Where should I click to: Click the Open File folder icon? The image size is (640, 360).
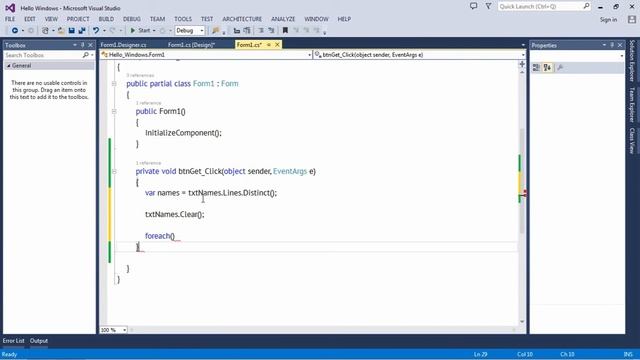(x=61, y=31)
